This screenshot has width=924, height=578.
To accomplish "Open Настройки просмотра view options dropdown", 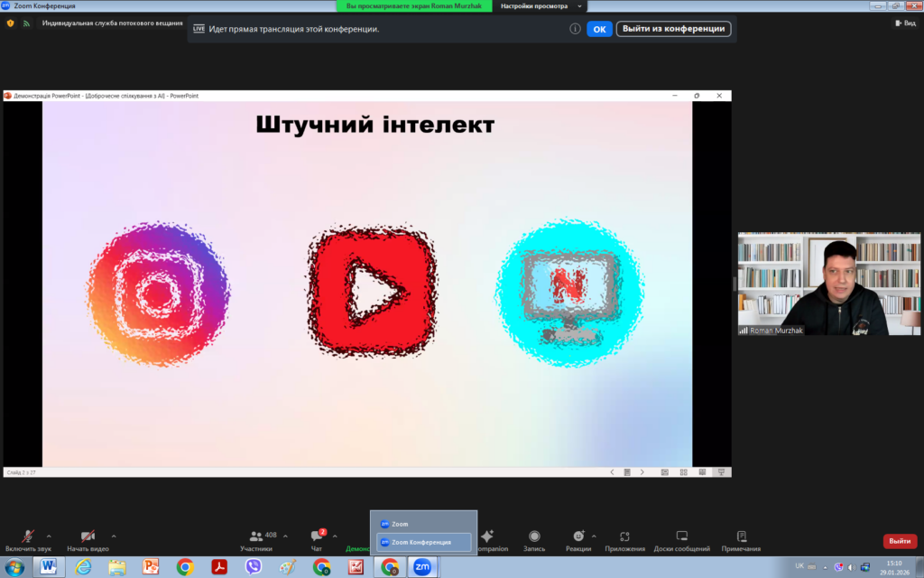I will tap(537, 6).
